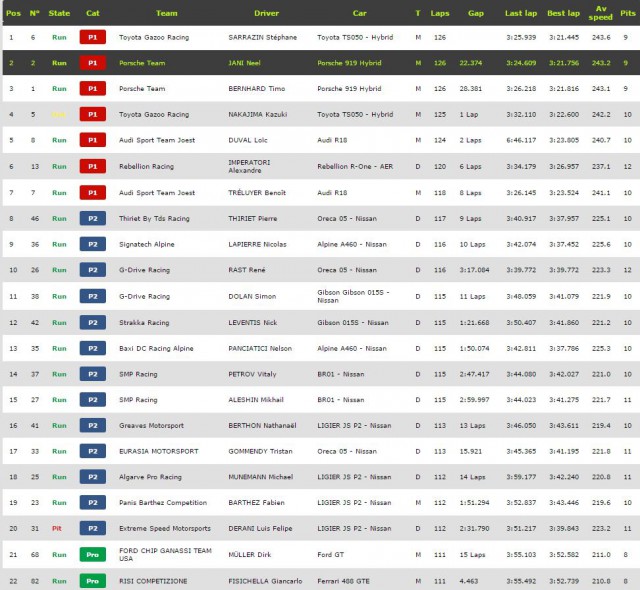Select team name Toyota Gazoo Racing, SARRAZIN row
640x590 pixels.
tap(154, 37)
